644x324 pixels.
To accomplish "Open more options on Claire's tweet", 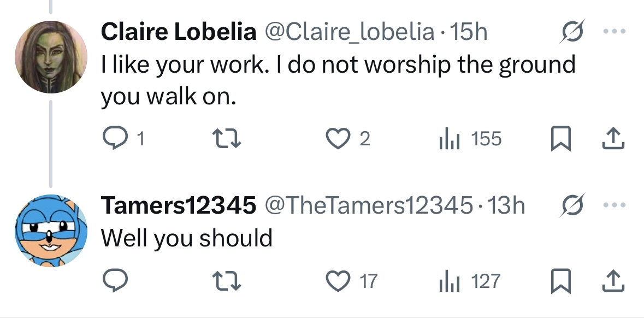I will (x=615, y=31).
